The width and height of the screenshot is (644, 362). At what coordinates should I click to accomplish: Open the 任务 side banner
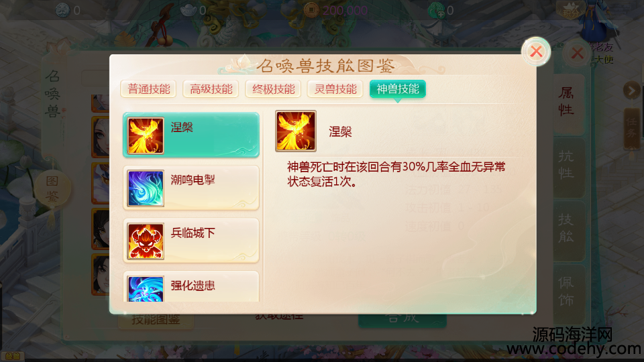pyautogui.click(x=632, y=128)
